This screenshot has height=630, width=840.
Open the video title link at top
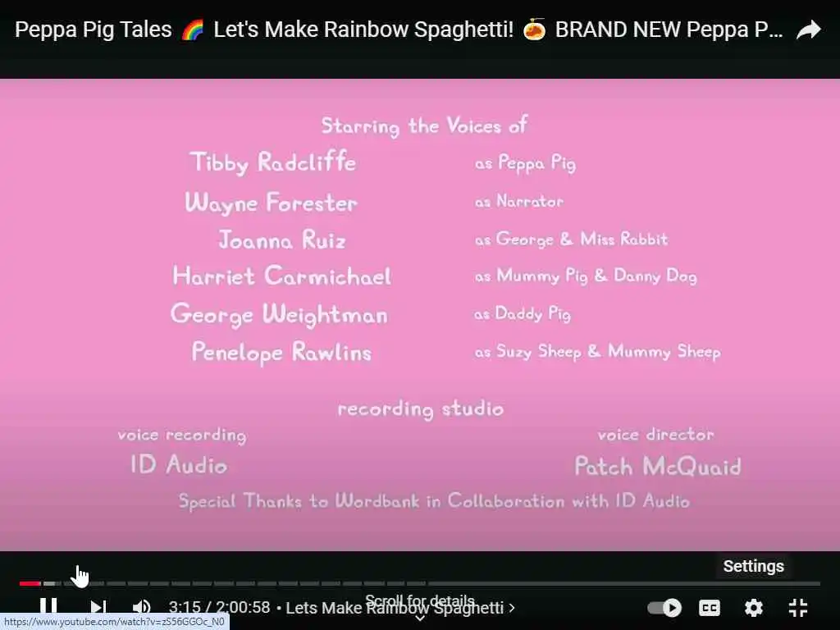point(399,30)
